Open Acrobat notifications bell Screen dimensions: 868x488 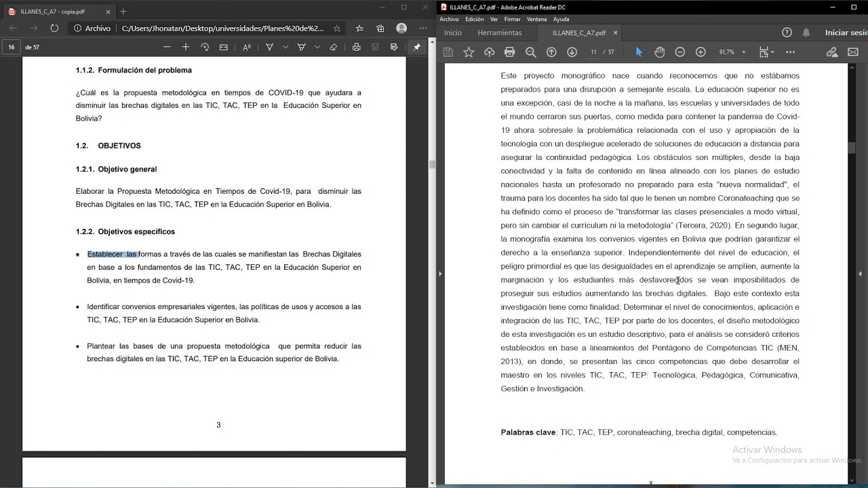coord(806,33)
